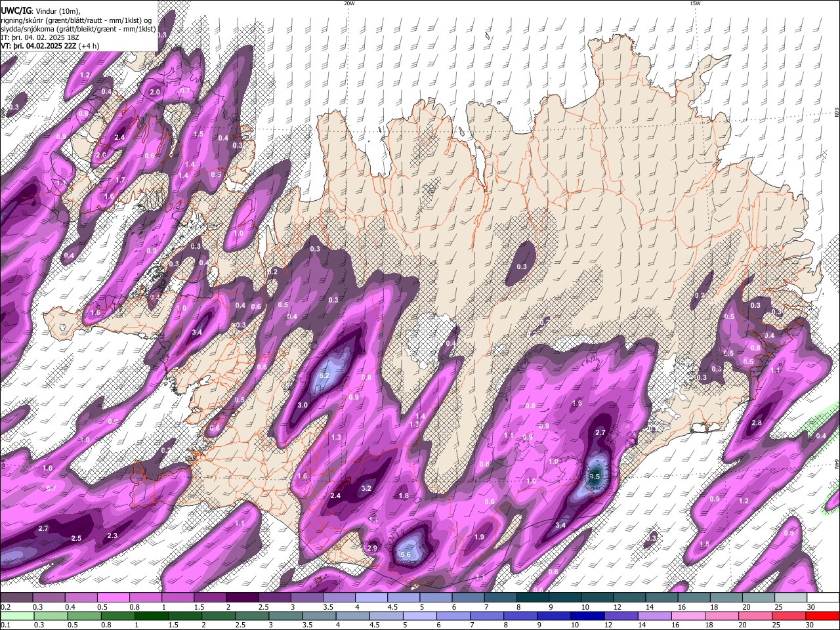Viewport: 840px width, 630px height.
Task: Pick the dark teal legend swatch labeled 9
Action: tap(564, 598)
